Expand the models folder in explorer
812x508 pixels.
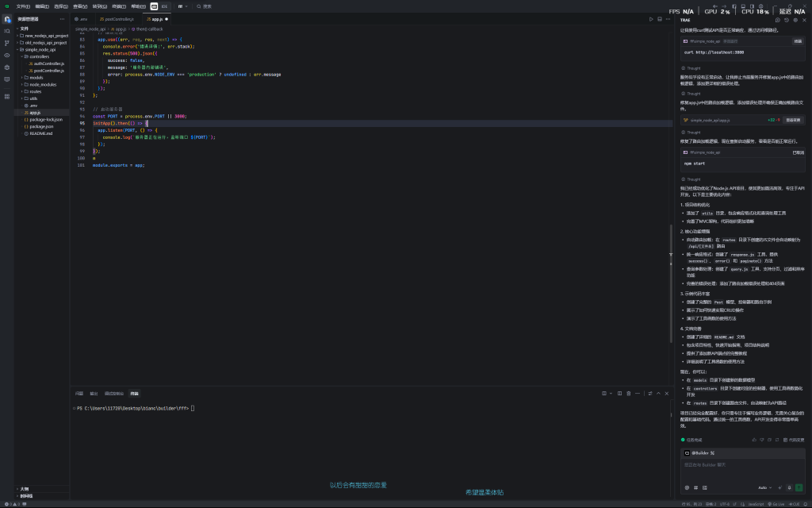[x=36, y=77]
